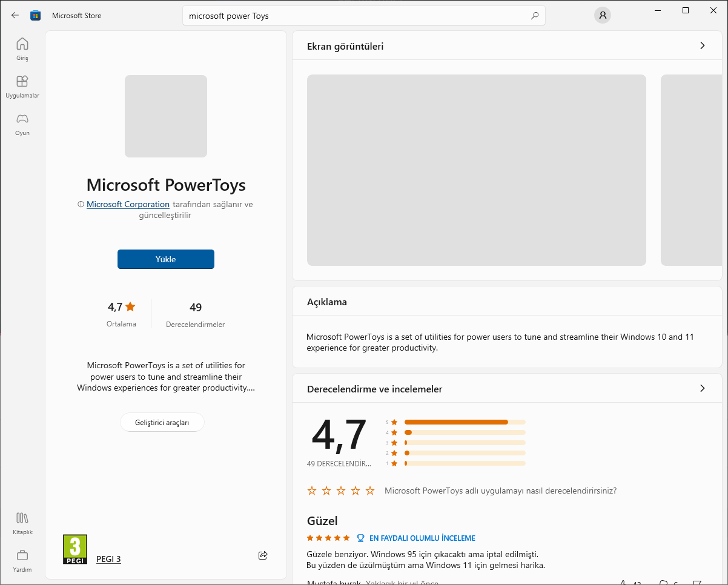Click the 5-star rating distribution bar
Screen dimensions: 728x585
click(x=465, y=422)
